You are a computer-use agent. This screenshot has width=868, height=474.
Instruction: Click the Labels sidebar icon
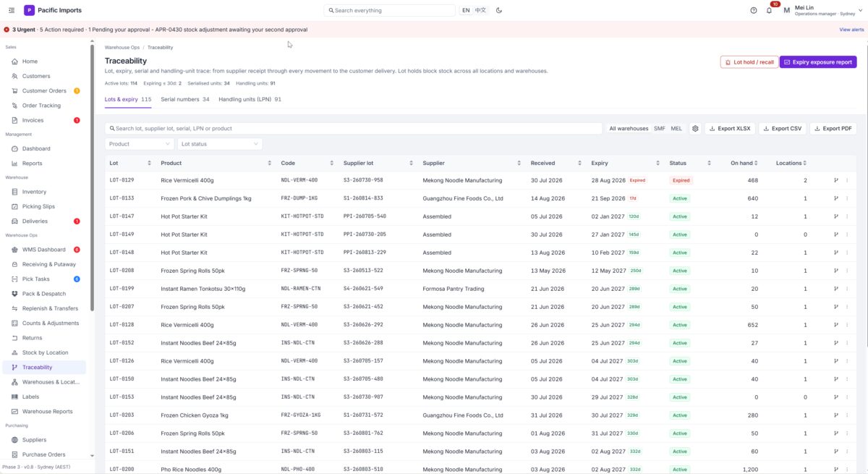coord(14,397)
